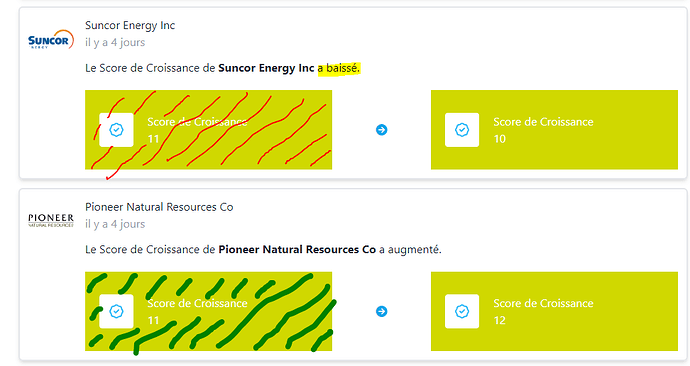The image size is (690, 366).
Task: Select Pioneer's previous Score de Croissance 11 card
Action: (x=209, y=311)
